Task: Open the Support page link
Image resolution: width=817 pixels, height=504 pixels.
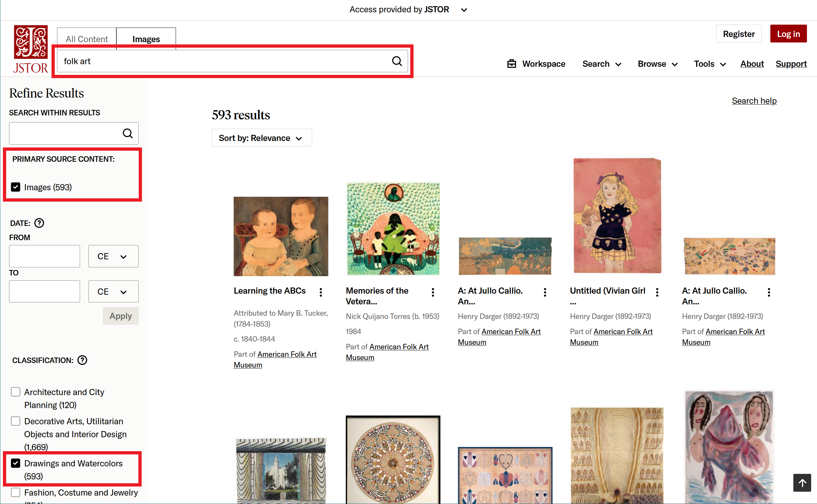Action: pos(791,64)
